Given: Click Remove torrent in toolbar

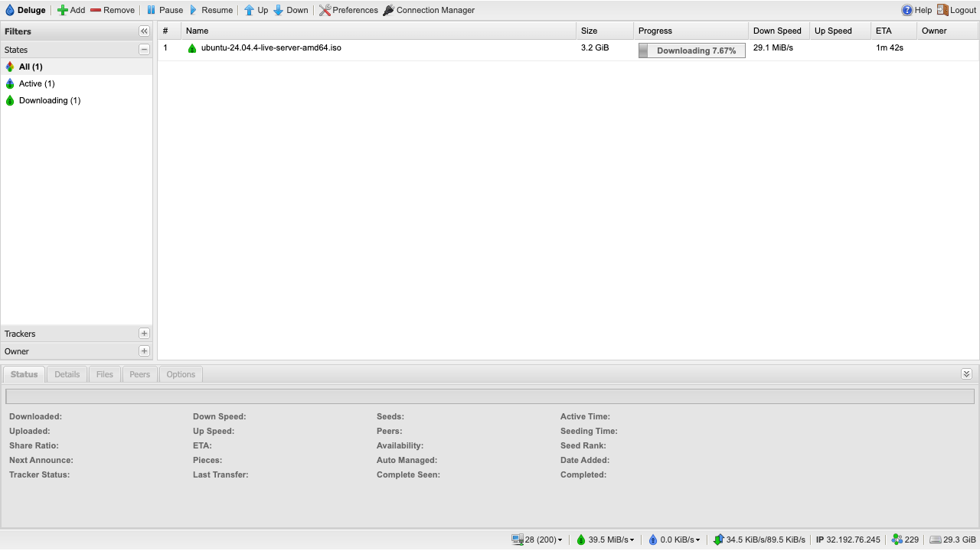Looking at the screenshot, I should tap(113, 10).
